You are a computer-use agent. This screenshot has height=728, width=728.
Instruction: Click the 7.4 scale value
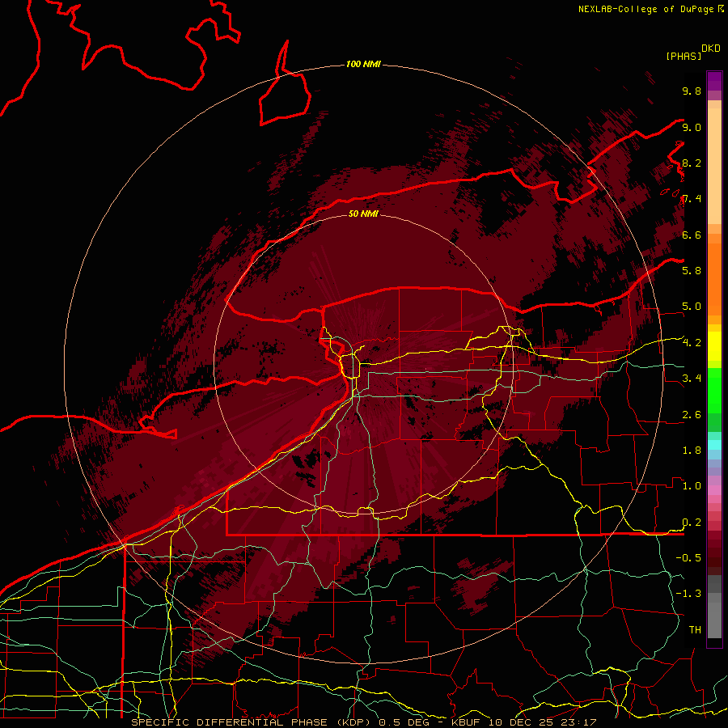692,199
